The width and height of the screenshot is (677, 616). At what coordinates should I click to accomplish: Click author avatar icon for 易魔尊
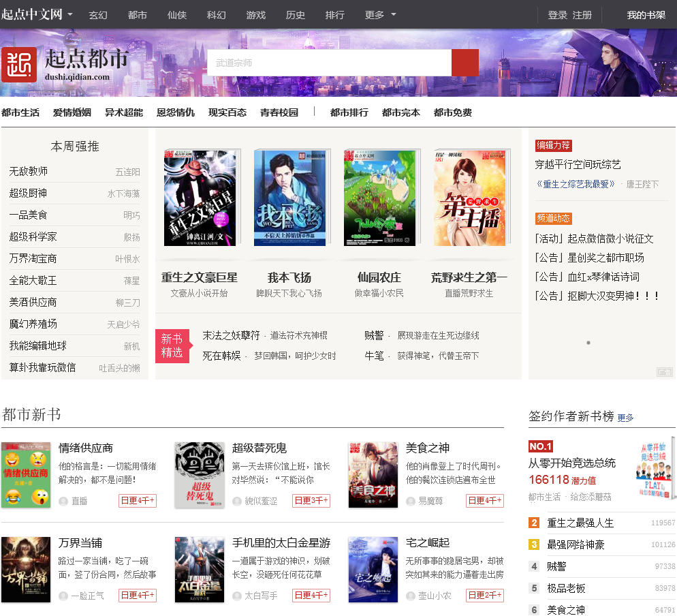[411, 501]
